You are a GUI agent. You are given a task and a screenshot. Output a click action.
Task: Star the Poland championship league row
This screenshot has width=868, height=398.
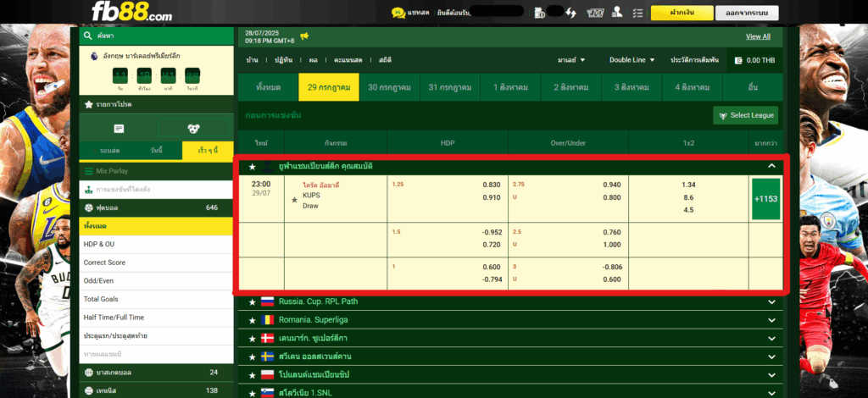[253, 375]
